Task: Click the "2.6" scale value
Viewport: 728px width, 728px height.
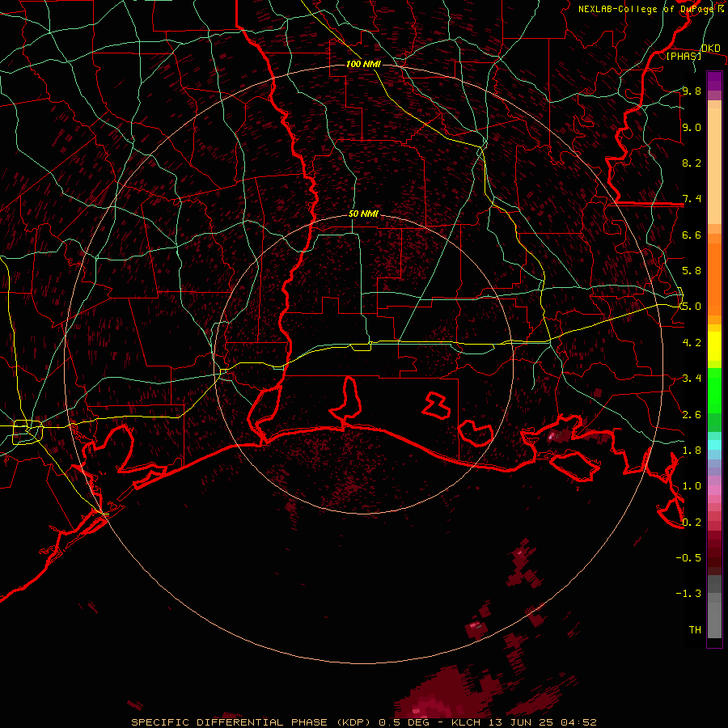Action: [692, 415]
